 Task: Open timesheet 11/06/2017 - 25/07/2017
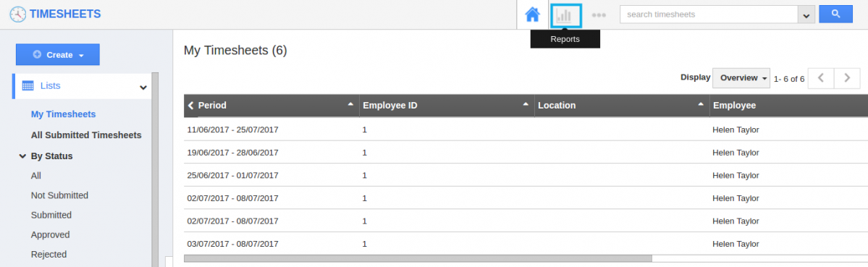tap(232, 130)
